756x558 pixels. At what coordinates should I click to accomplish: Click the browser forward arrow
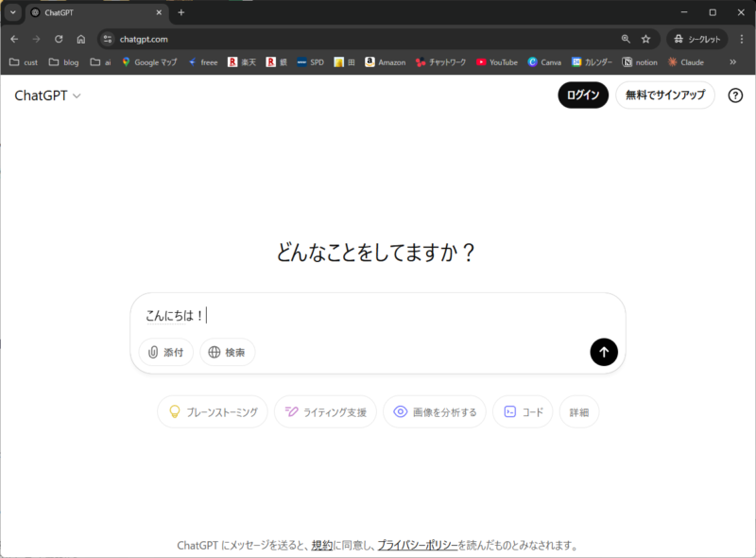(x=36, y=39)
